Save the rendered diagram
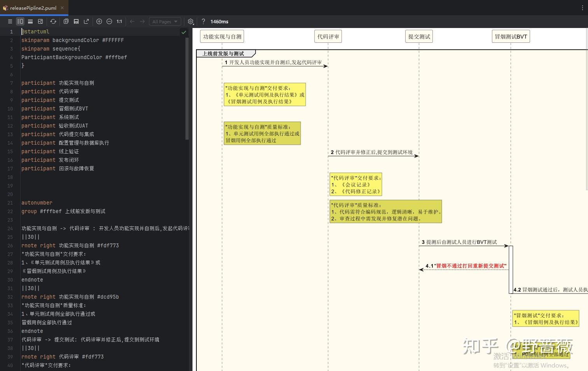The image size is (588, 371). [x=76, y=21]
